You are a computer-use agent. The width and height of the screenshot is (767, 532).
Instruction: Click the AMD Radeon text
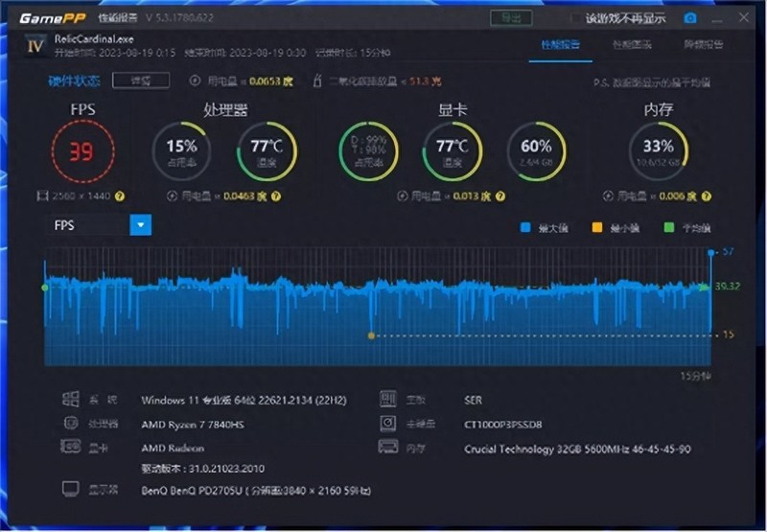tap(173, 448)
